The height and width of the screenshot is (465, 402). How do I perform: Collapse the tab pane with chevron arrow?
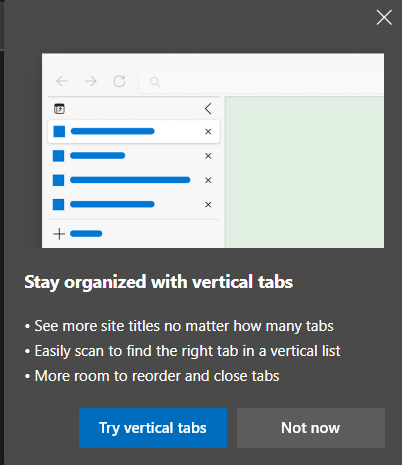coord(208,109)
